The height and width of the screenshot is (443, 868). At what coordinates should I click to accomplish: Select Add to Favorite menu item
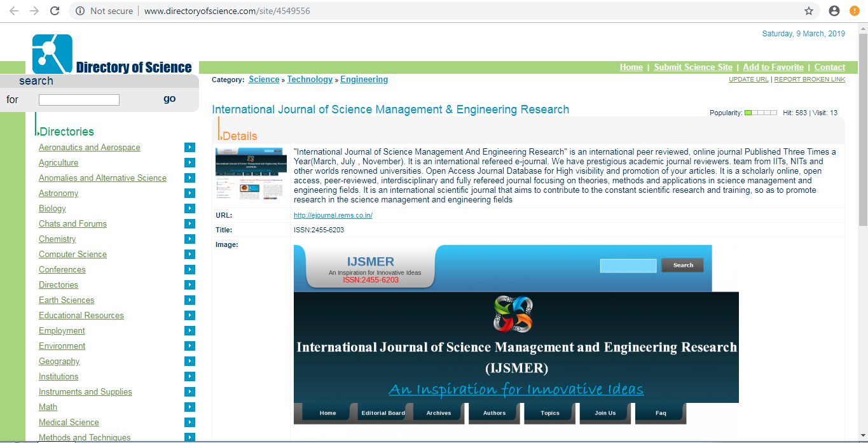pyautogui.click(x=773, y=67)
